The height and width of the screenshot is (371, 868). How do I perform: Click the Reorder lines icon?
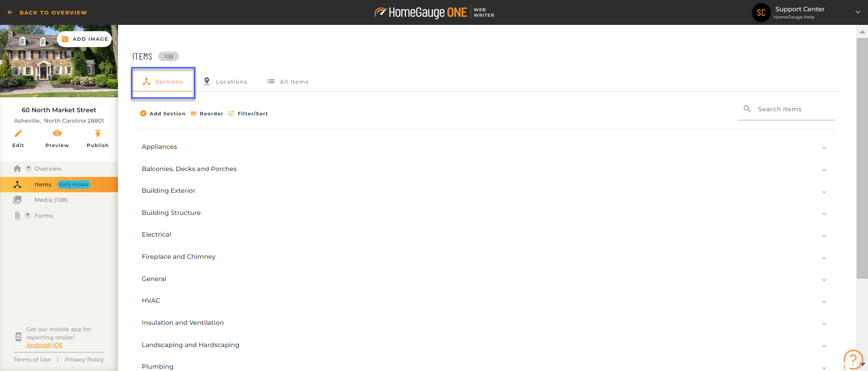[193, 114]
